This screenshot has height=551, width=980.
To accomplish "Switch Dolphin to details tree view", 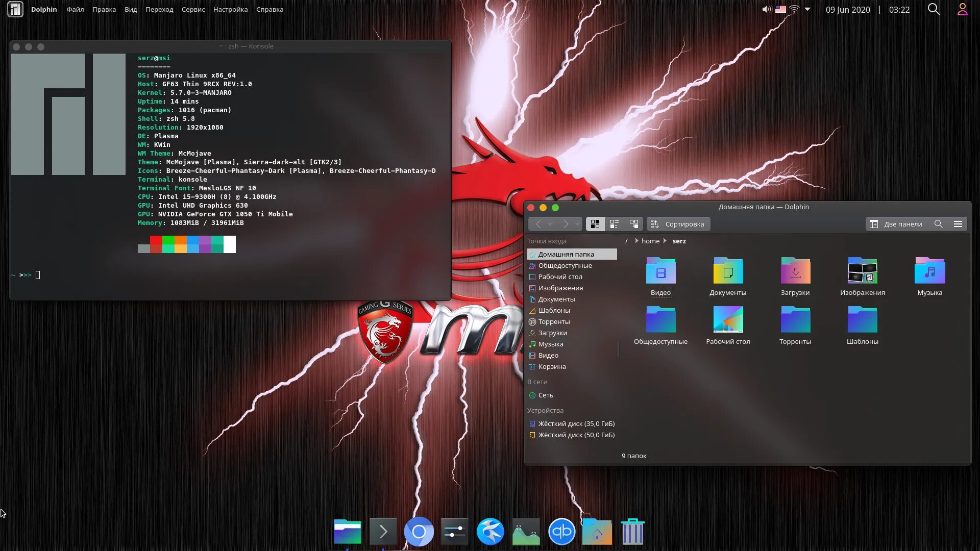I will point(634,224).
